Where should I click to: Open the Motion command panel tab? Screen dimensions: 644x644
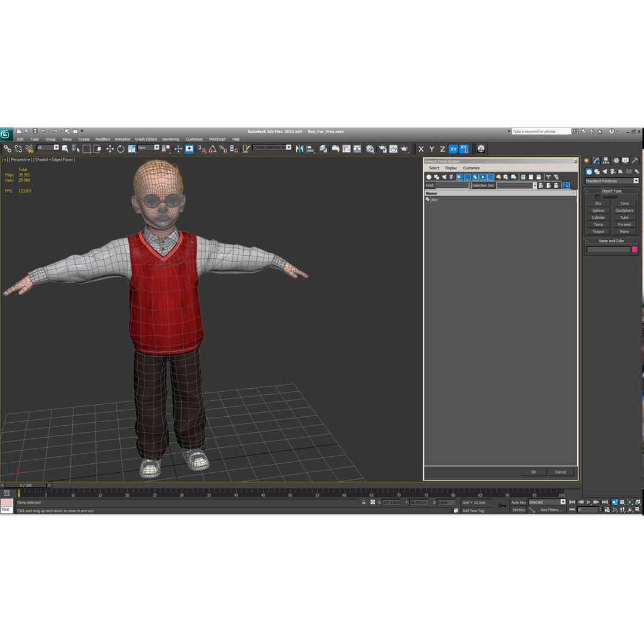point(615,160)
